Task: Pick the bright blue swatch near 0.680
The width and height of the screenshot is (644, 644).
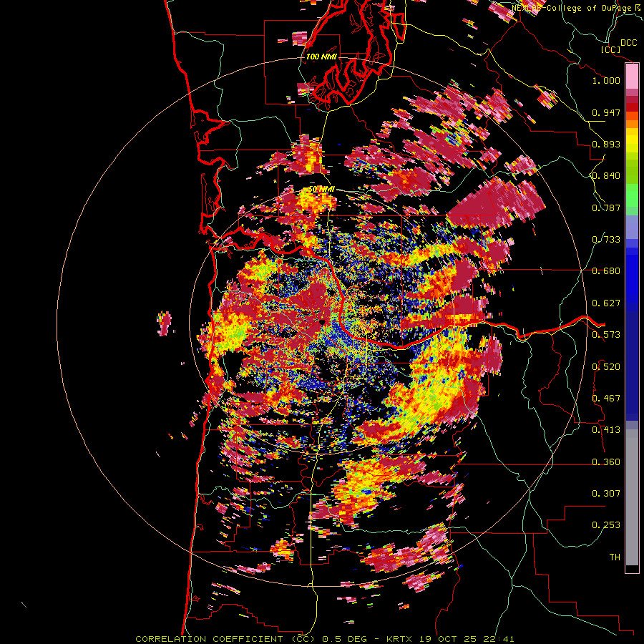Action: point(632,275)
